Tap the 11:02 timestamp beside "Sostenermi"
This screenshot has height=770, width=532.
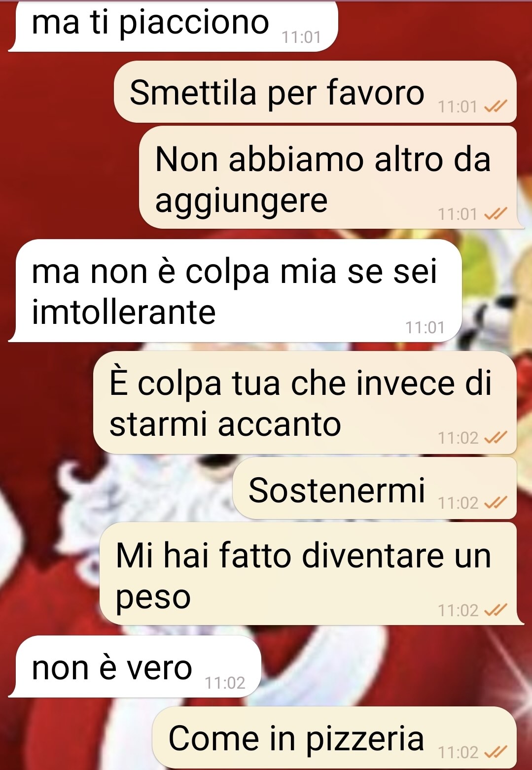[459, 503]
